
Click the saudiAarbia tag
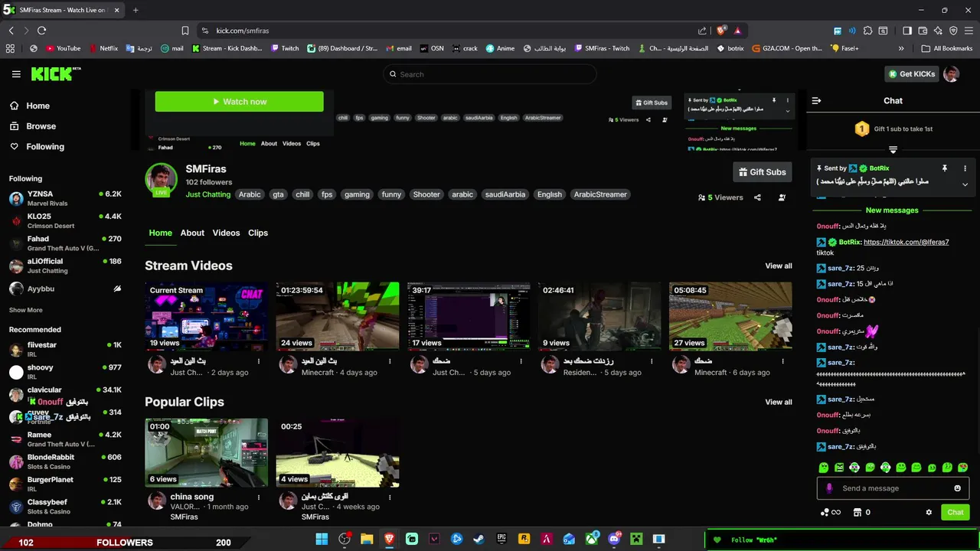tap(505, 194)
